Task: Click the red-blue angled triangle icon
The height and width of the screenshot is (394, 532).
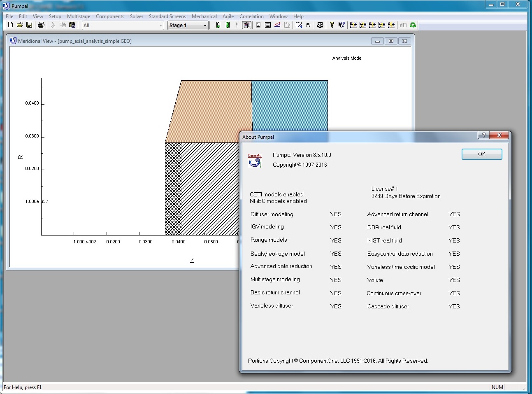Action: [277, 25]
